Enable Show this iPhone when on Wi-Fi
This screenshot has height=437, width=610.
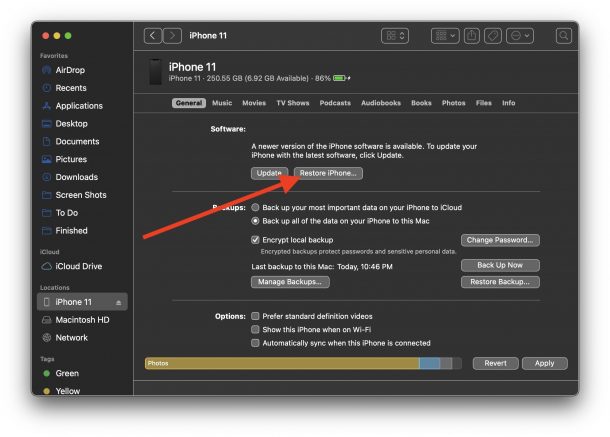coord(255,330)
